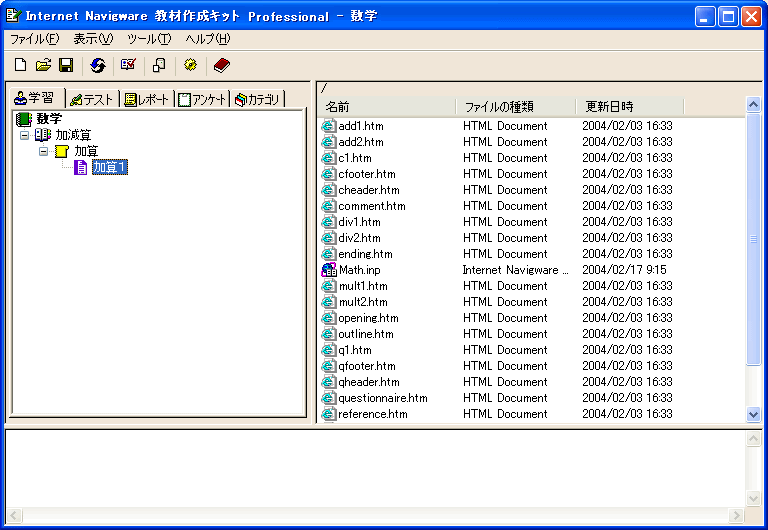This screenshot has height=530, width=768.
Task: Switch to the レポート tab
Action: tap(147, 99)
